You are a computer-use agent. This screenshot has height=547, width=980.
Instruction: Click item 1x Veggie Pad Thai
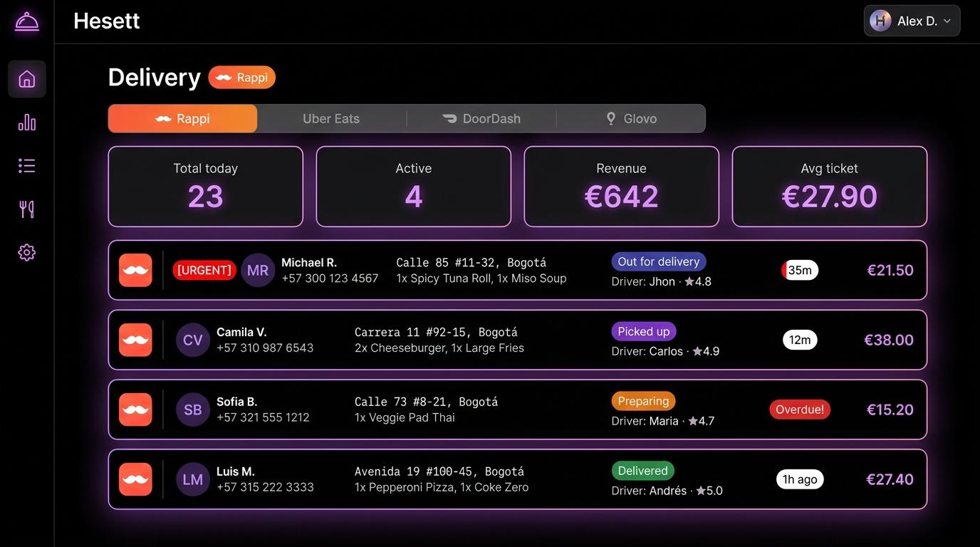(405, 418)
